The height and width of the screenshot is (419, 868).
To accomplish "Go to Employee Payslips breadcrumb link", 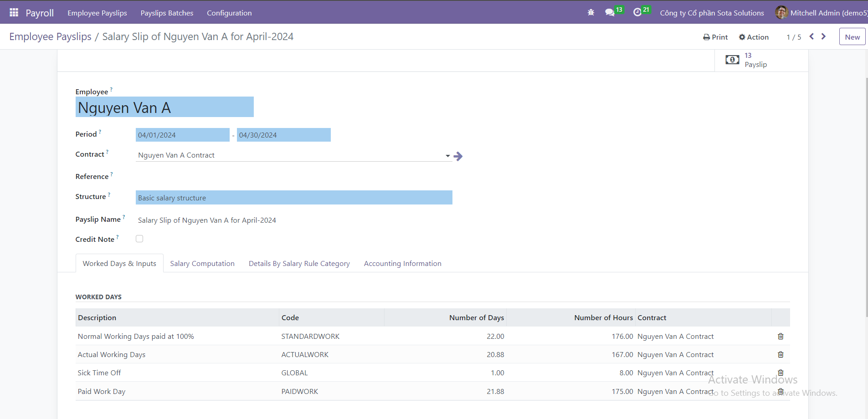I will coord(50,36).
